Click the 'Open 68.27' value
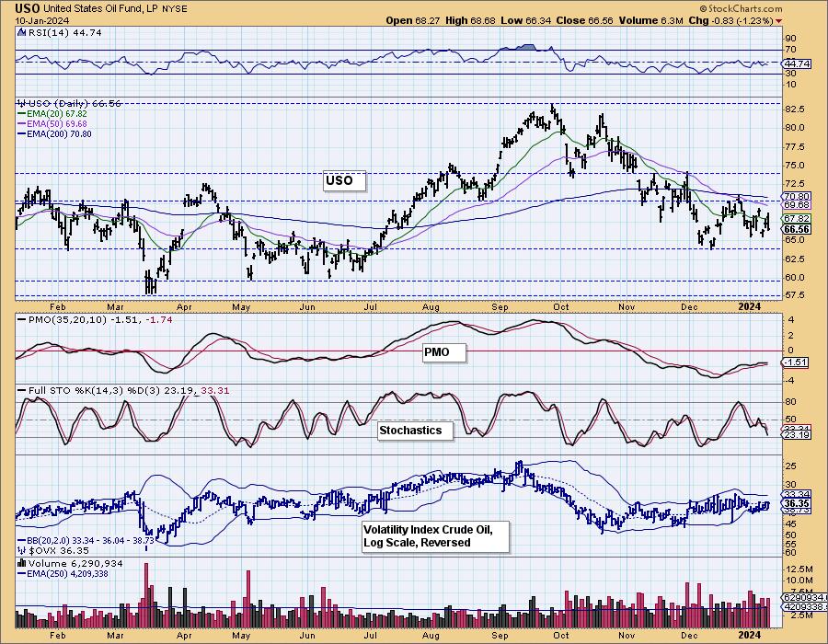This screenshot has width=828, height=644. click(x=415, y=20)
